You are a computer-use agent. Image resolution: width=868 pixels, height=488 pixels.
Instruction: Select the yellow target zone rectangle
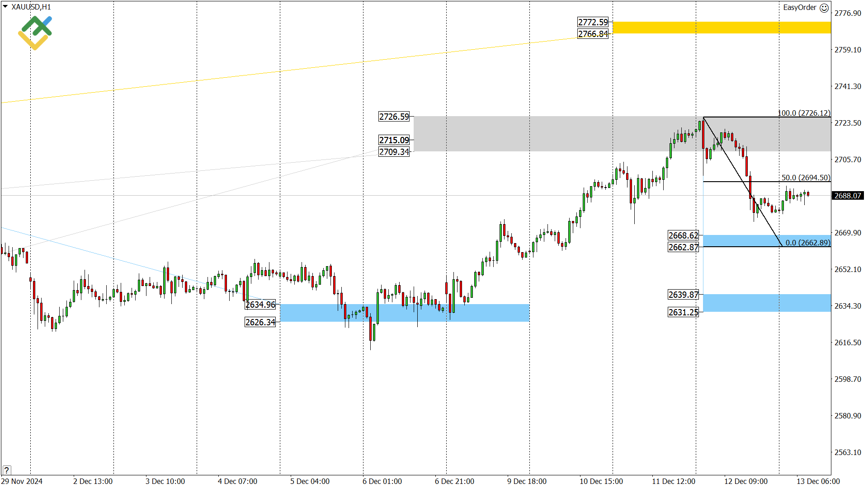[721, 28]
